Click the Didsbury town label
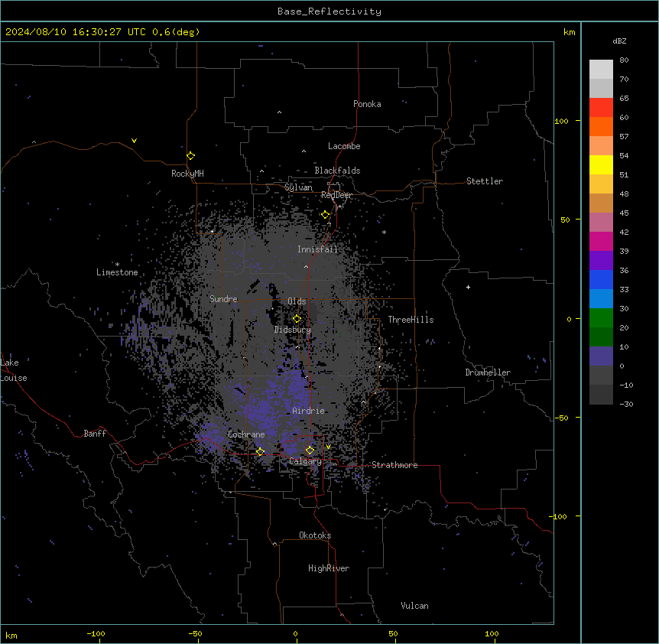Screen dimensions: 659x644 point(293,330)
